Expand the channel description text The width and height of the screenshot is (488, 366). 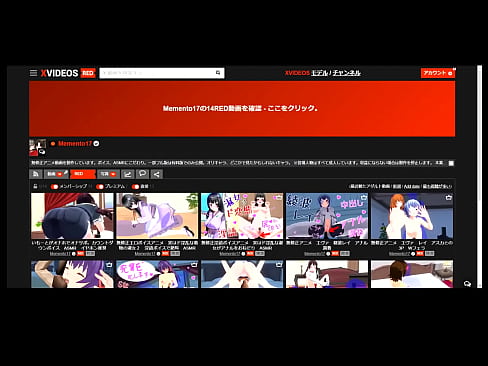point(451,163)
